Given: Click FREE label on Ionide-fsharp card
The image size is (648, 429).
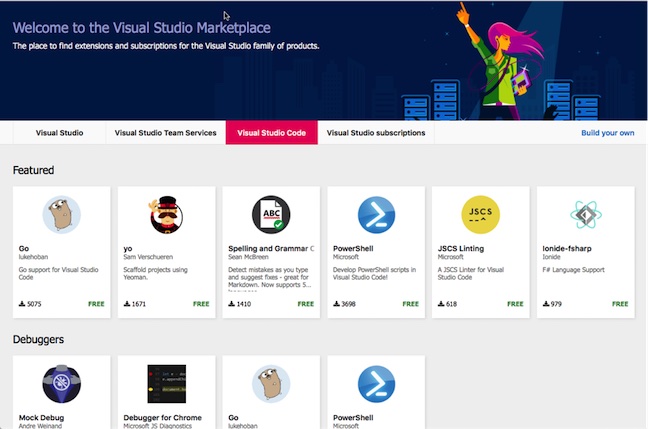Looking at the screenshot, I should (620, 304).
